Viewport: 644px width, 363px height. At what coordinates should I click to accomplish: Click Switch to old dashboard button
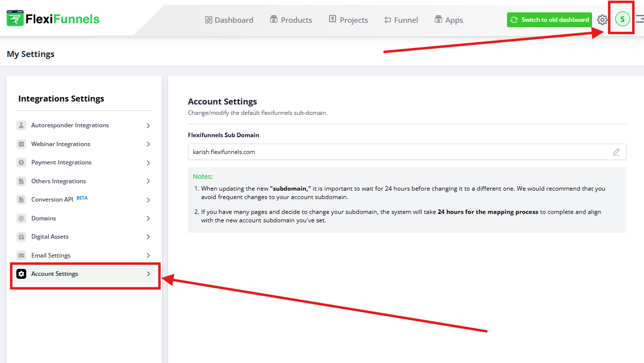pyautogui.click(x=549, y=20)
